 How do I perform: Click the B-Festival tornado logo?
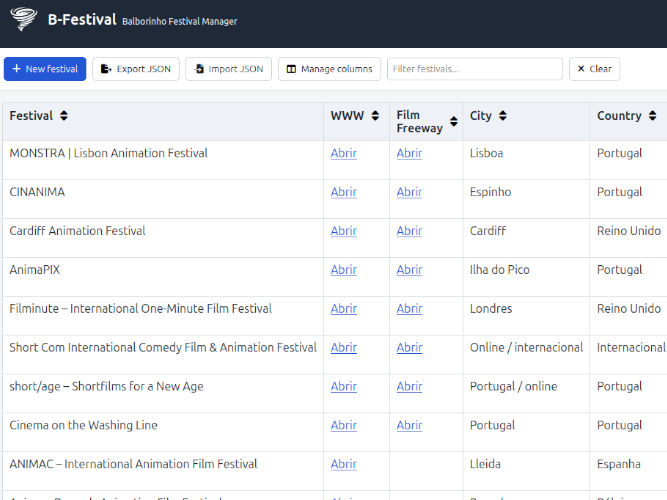pos(24,19)
